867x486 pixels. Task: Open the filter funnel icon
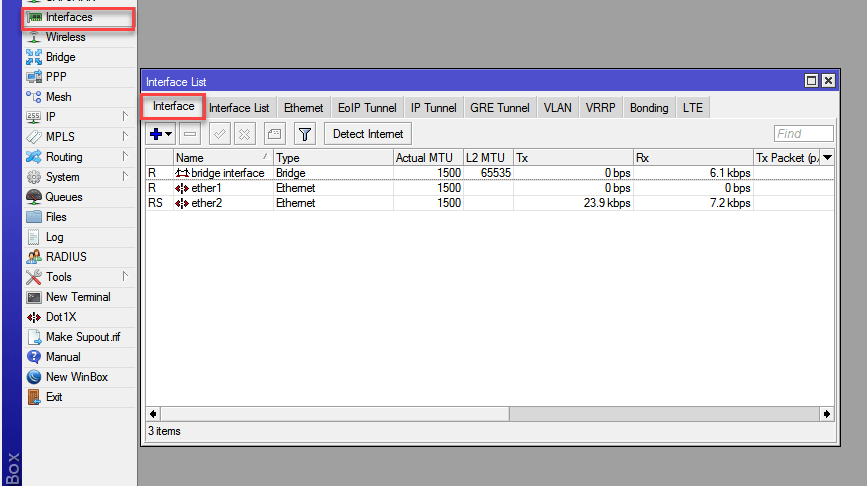click(305, 134)
